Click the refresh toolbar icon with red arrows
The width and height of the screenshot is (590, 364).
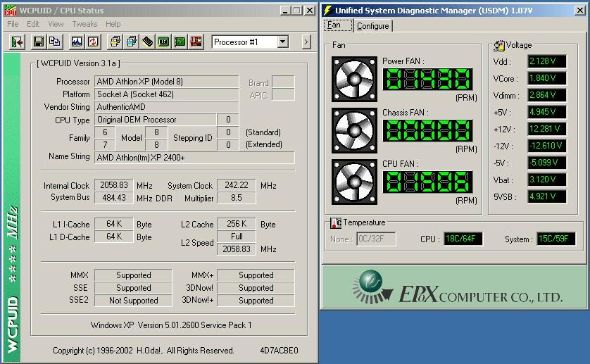click(94, 42)
